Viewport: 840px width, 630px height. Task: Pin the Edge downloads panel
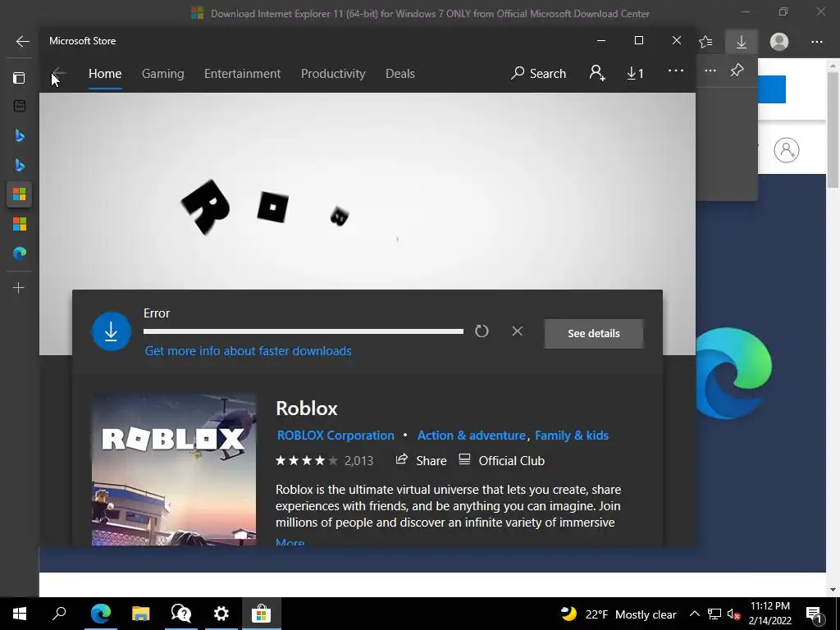tap(737, 71)
